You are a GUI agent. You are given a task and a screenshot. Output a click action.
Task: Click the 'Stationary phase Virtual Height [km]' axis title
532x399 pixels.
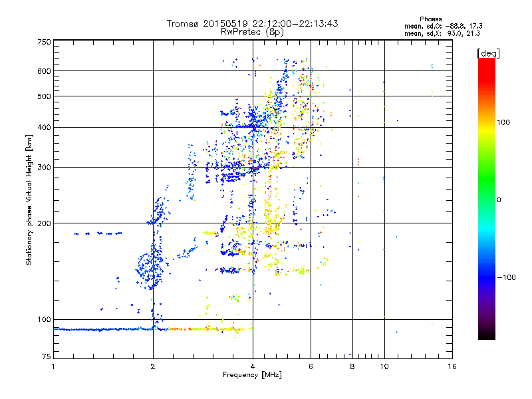pos(29,199)
